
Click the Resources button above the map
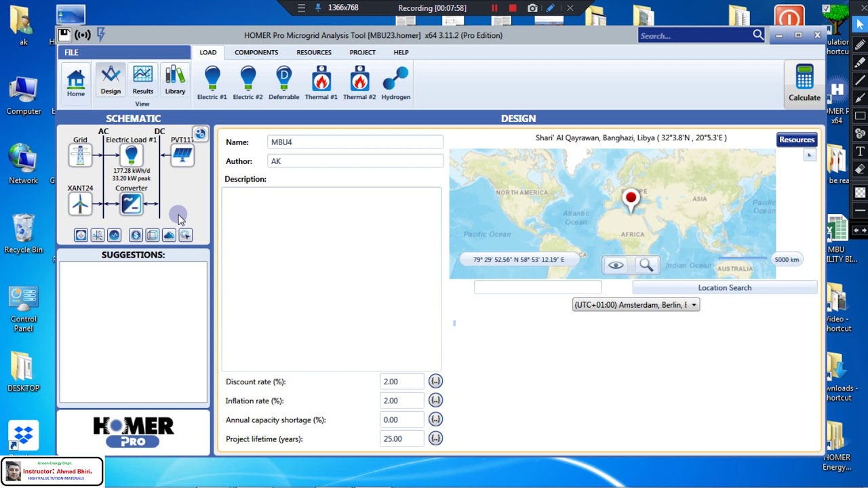pyautogui.click(x=797, y=140)
